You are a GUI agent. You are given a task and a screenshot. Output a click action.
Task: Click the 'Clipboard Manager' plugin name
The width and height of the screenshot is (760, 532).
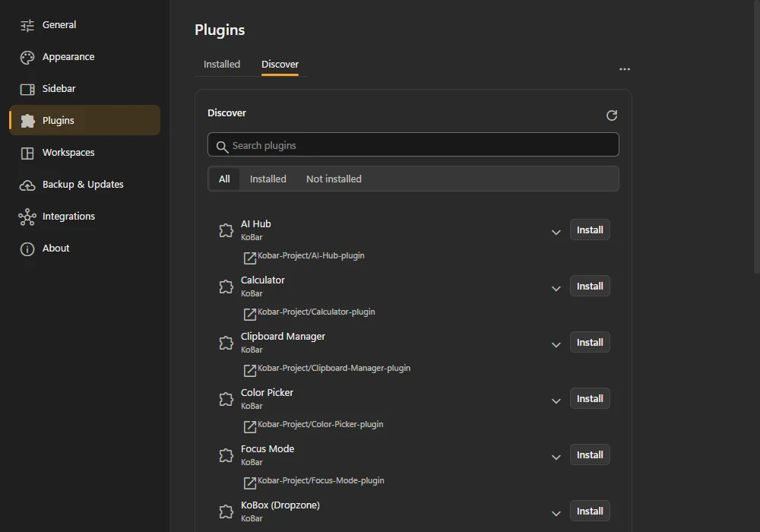pyautogui.click(x=283, y=336)
